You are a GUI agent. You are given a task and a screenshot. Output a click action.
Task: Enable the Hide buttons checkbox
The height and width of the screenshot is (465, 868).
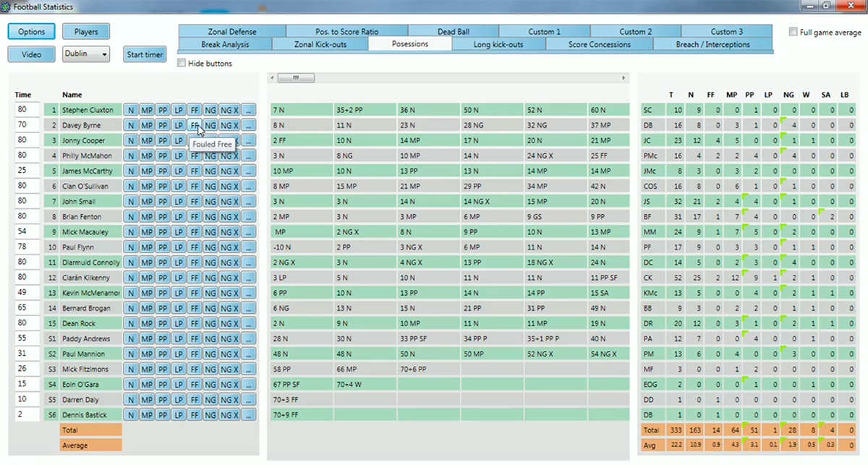point(182,64)
